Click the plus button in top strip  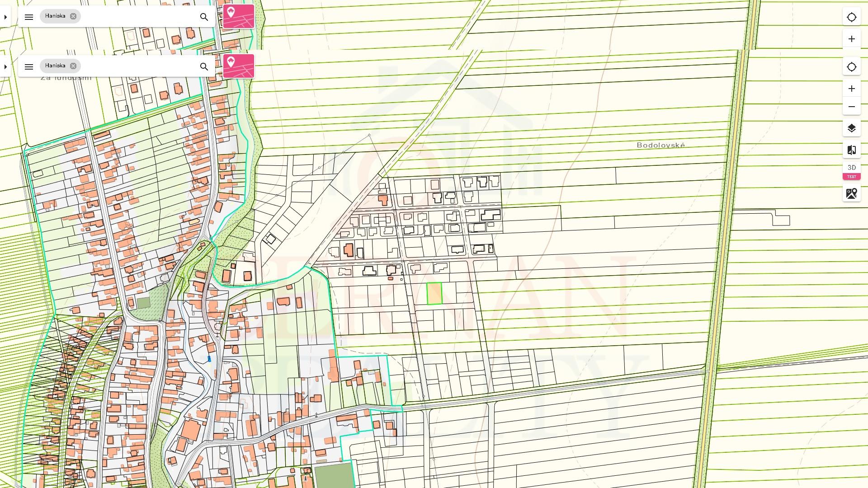pos(852,39)
